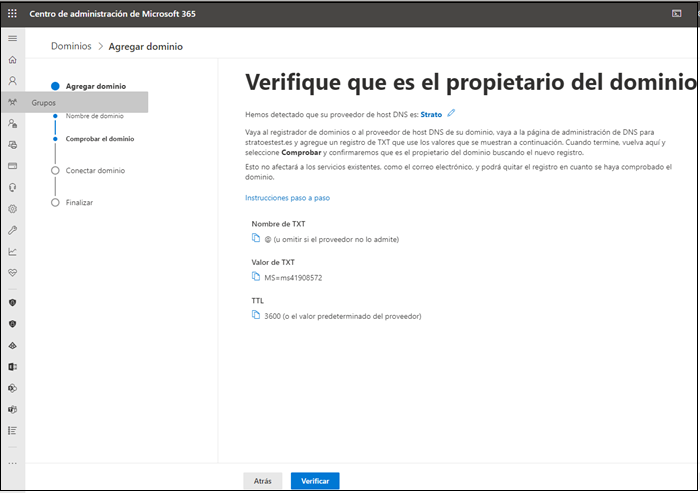This screenshot has height=493, width=700.
Task: Open Health heart icon in sidebar
Action: click(12, 273)
